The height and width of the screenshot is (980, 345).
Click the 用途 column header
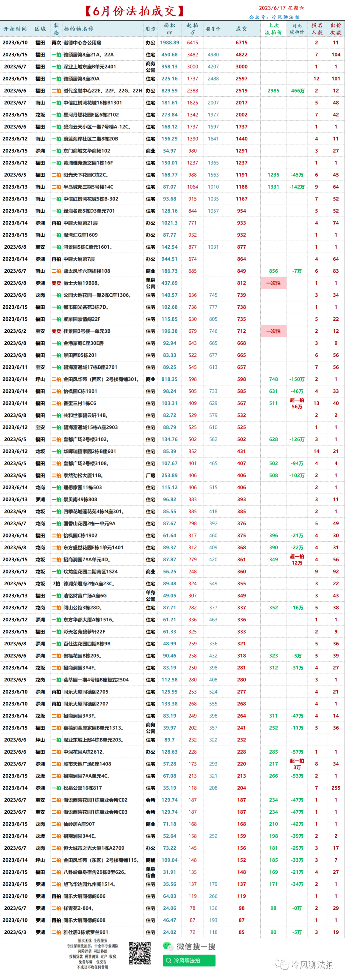150,28
